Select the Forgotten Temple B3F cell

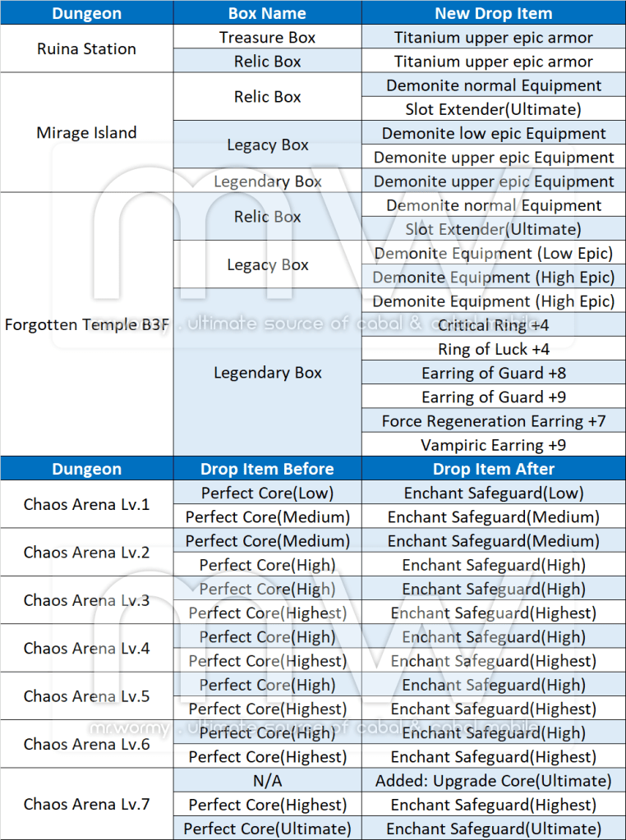click(86, 324)
